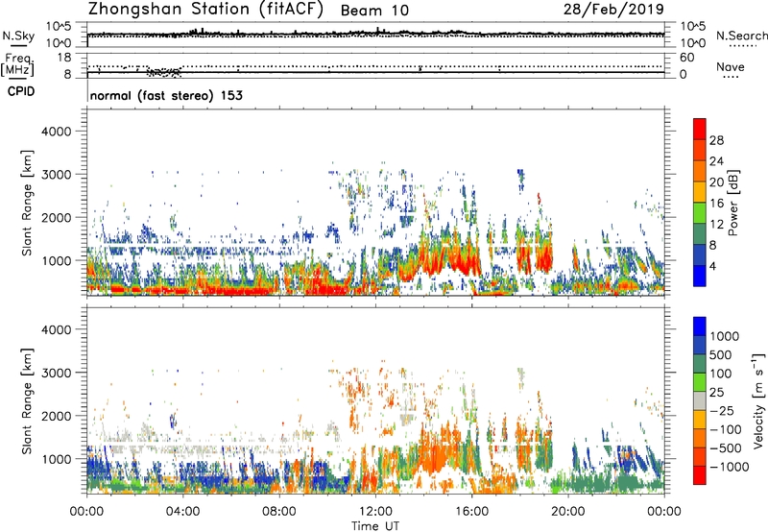Click '1000' on velocity panel range axis
This screenshot has width=768, height=532.
[57, 458]
